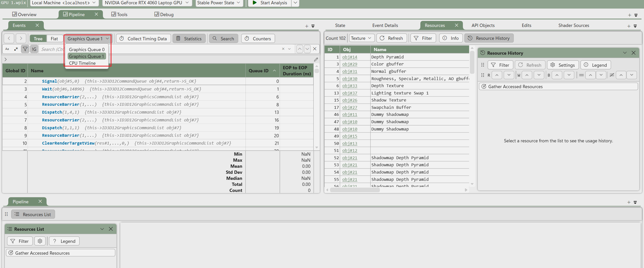Go to next write (W) down arrow
644x268 pixels.
click(x=539, y=75)
